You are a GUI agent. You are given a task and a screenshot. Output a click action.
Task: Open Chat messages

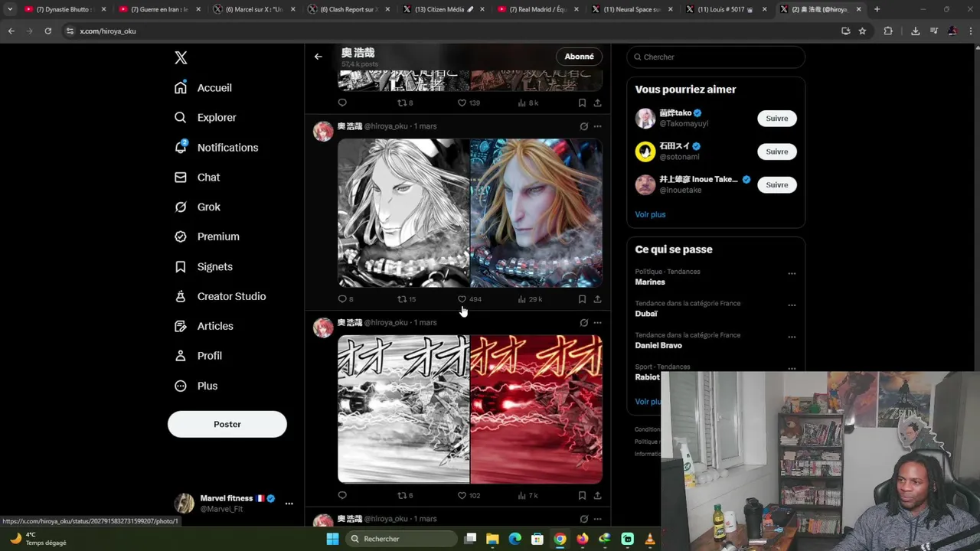click(x=198, y=177)
